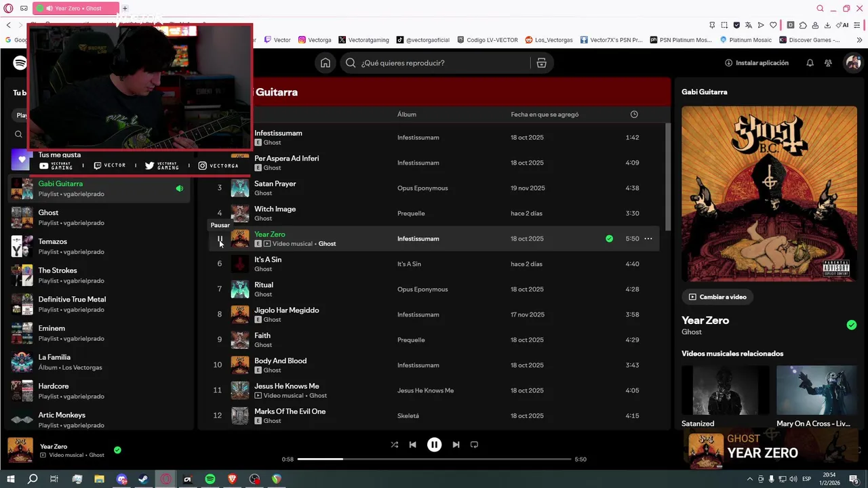
Task: Add page to bookmarks heart icon
Action: 773,25
